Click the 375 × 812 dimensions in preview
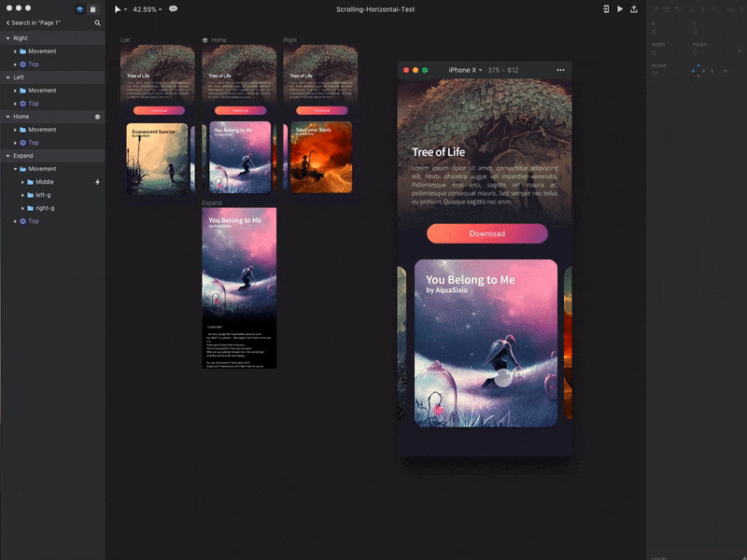Screen dimensions: 747x560 coord(502,70)
